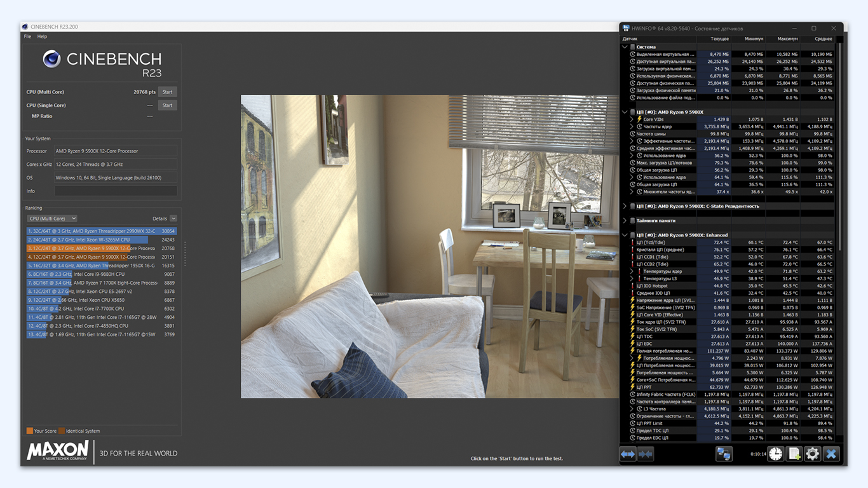Viewport: 868px width, 488px height.
Task: Collapse the ЦП [#0]: AMD Ryzen 9 5900X group
Action: 625,112
